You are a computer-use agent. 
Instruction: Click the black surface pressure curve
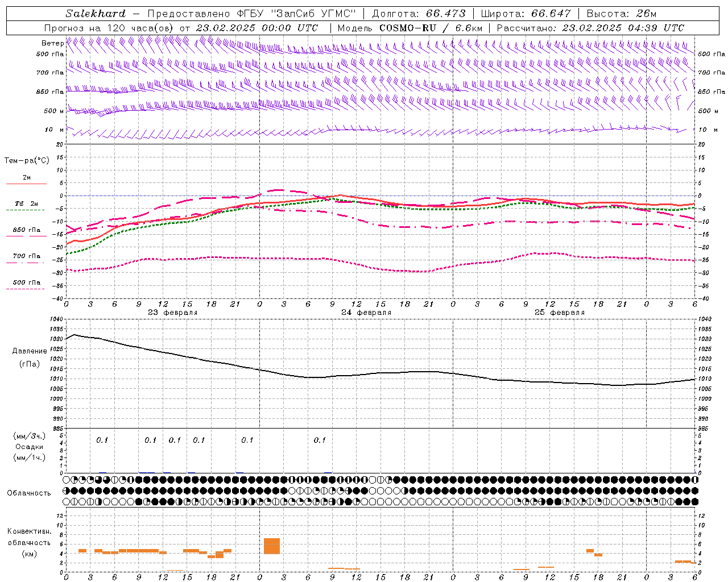pos(381,373)
